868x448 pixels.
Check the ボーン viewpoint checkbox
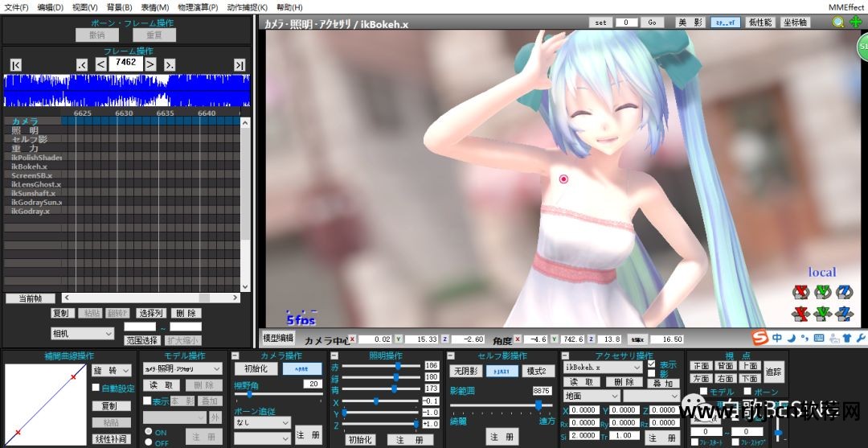point(747,392)
